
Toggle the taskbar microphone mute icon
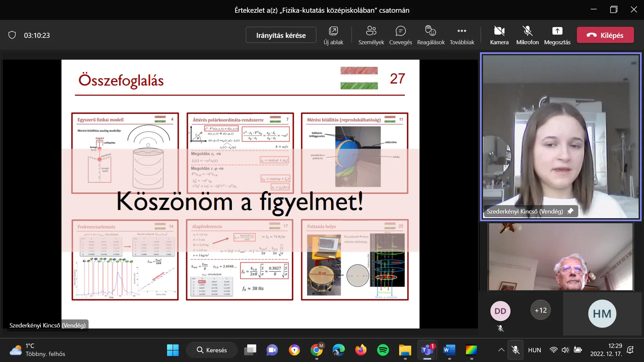516,350
